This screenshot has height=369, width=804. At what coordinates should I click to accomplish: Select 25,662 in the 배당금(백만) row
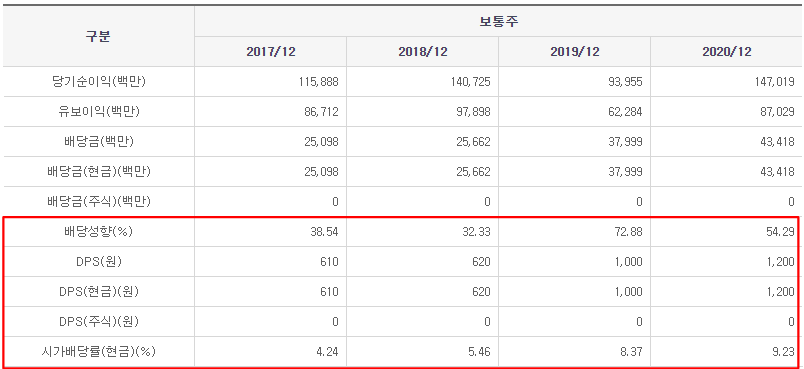[473, 142]
